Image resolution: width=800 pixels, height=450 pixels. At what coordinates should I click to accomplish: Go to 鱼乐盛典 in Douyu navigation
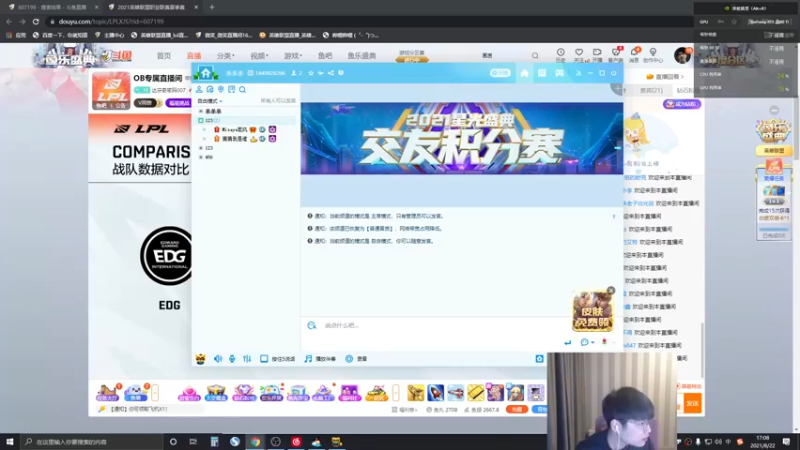(362, 56)
